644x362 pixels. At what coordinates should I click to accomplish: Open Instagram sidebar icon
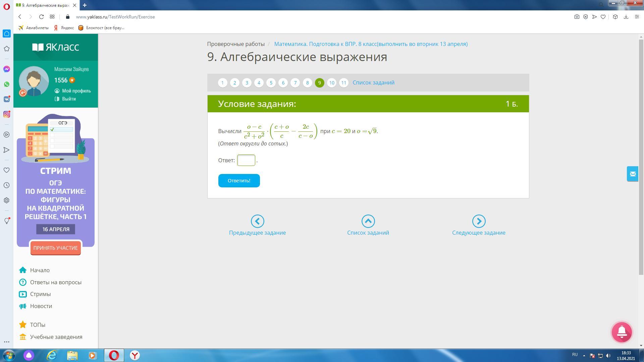click(6, 114)
